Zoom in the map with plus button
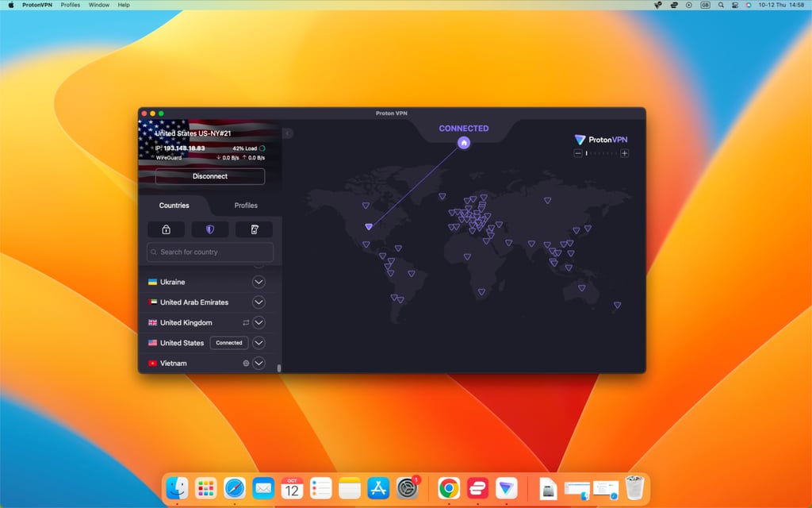The image size is (812, 508). (625, 153)
